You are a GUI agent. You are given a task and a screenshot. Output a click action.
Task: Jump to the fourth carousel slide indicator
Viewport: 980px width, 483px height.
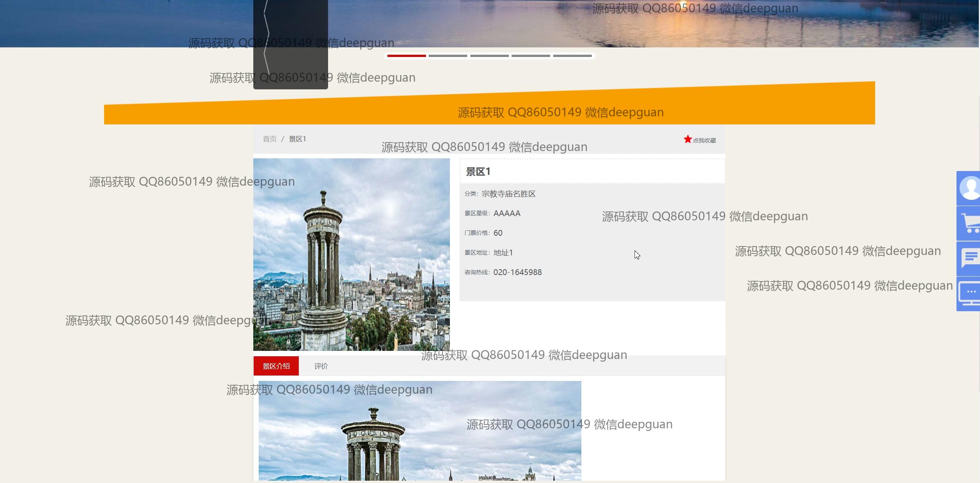pyautogui.click(x=530, y=56)
